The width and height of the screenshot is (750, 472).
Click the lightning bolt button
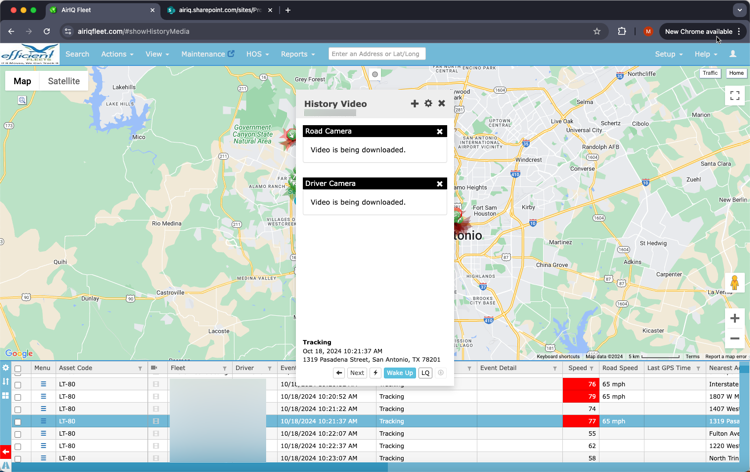(375, 373)
